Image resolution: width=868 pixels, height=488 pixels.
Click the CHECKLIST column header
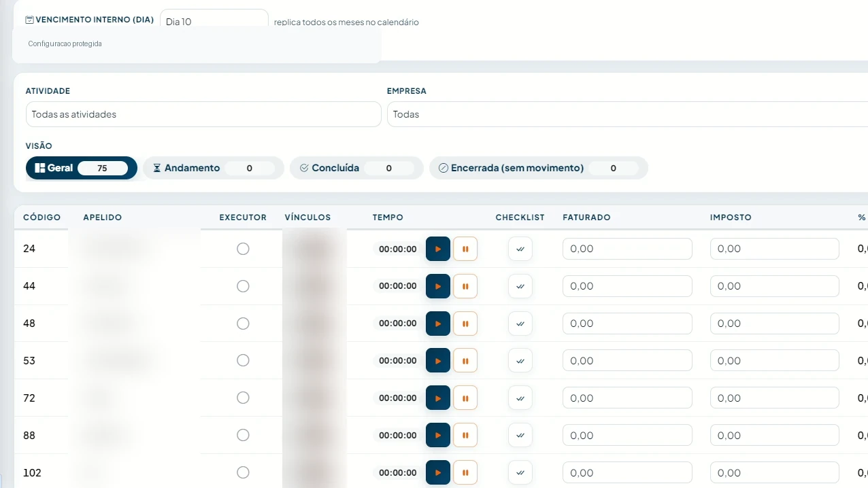tap(520, 217)
